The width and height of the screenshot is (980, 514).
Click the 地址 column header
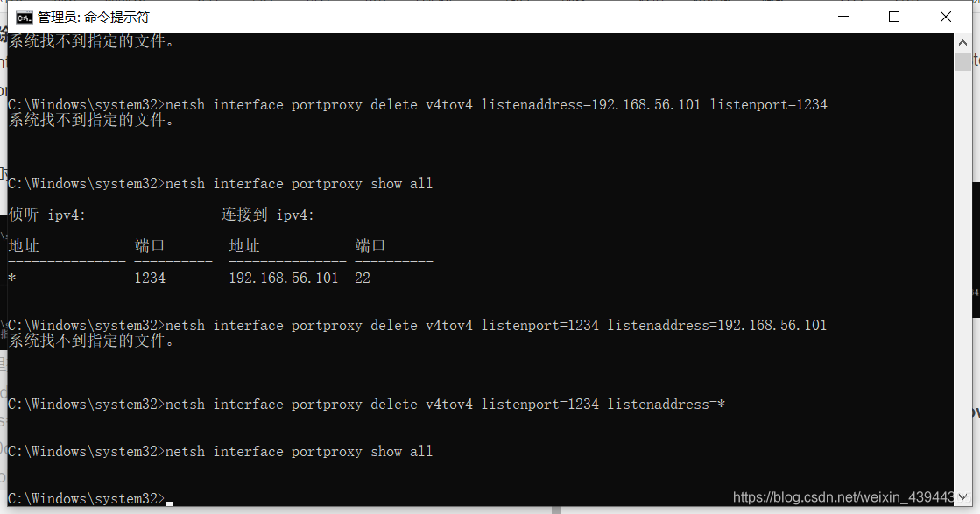(x=23, y=245)
